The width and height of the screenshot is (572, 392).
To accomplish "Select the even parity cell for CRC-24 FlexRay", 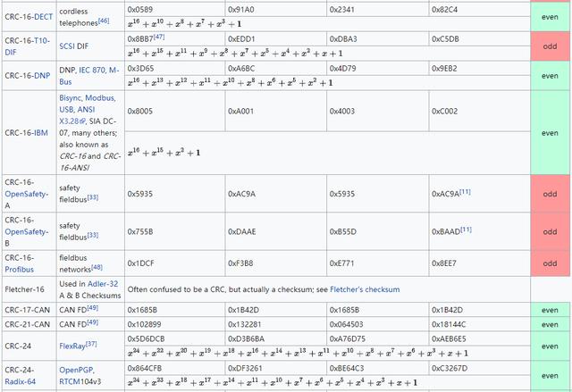I will [x=550, y=346].
